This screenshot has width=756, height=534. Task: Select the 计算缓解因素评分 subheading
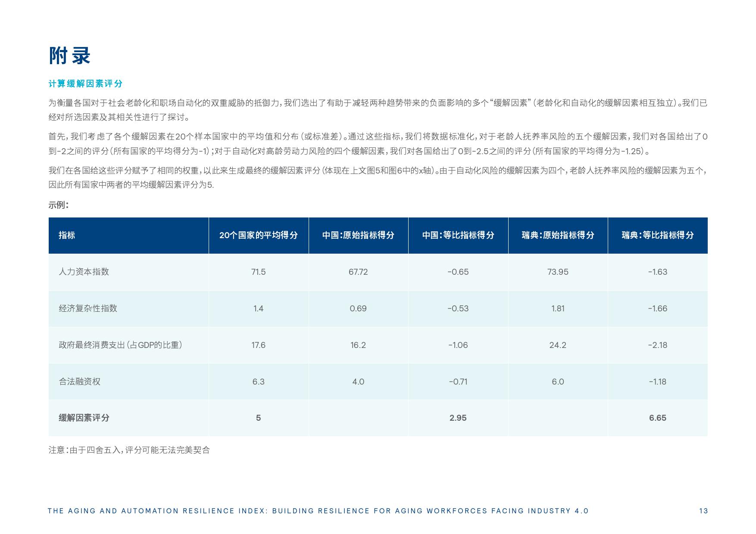pyautogui.click(x=85, y=84)
